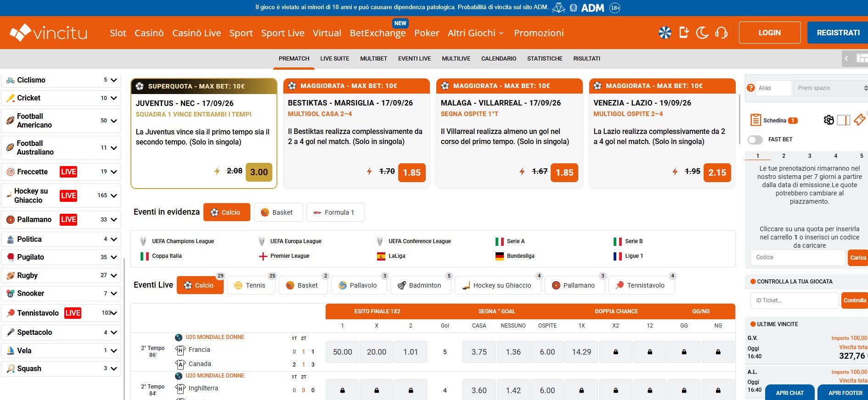Click the sidebar collapse arrow at top right

(x=846, y=59)
